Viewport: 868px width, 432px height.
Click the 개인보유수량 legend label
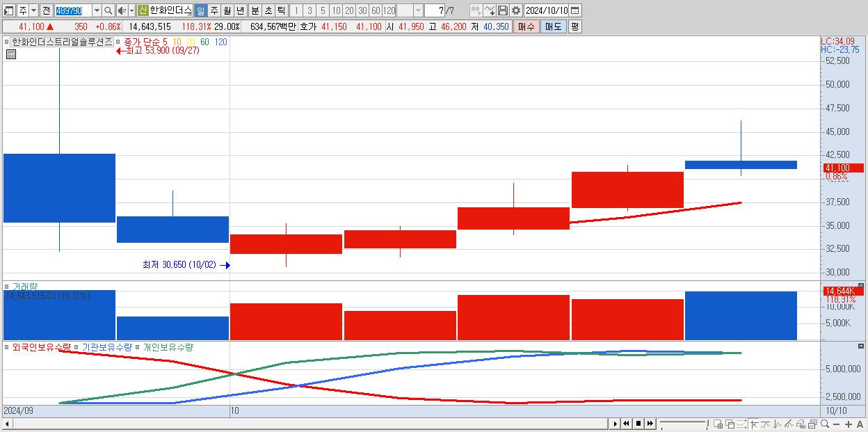pyautogui.click(x=168, y=346)
